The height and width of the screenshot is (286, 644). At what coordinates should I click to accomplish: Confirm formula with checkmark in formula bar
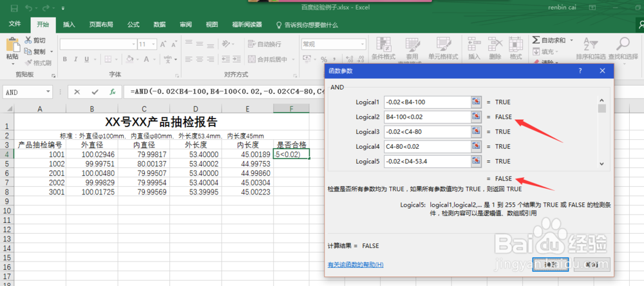coord(95,92)
